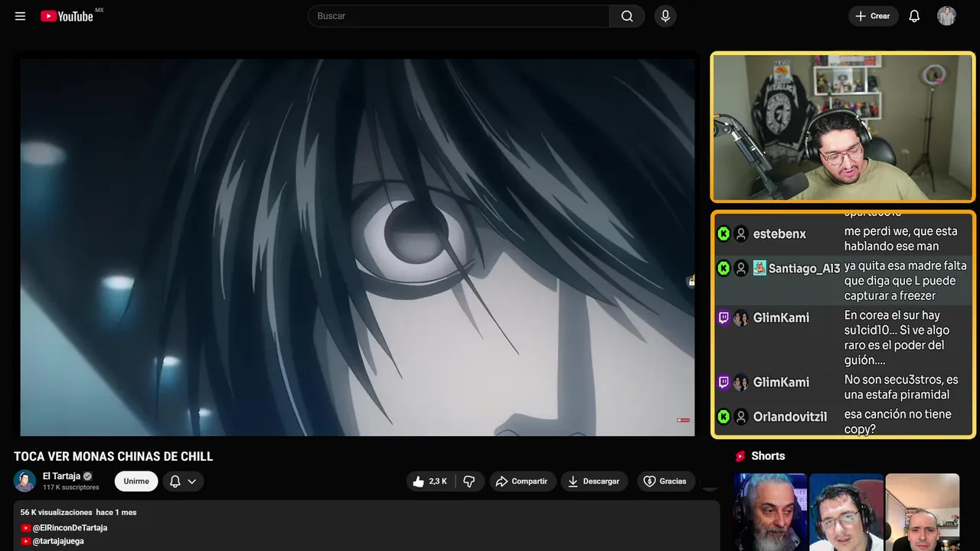Click the lock icon at the player's right edge
Viewport: 980px width, 551px height.
[x=691, y=282]
